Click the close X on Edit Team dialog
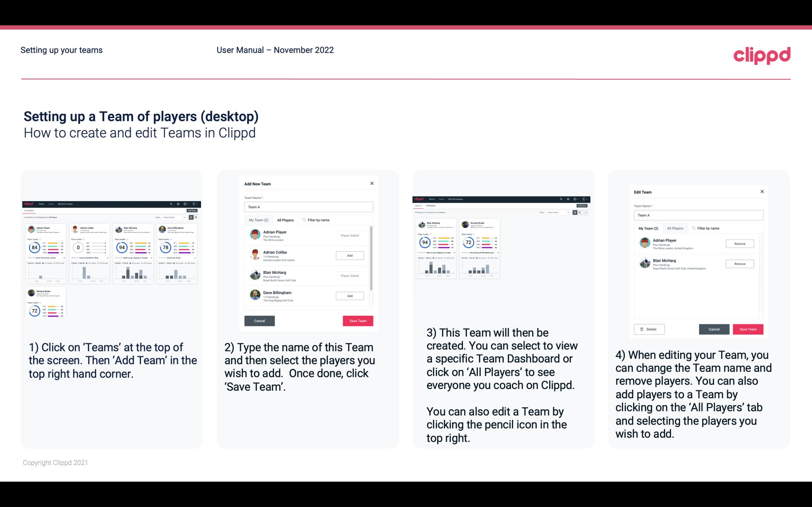Screen dimensions: 812x507 [x=762, y=192]
